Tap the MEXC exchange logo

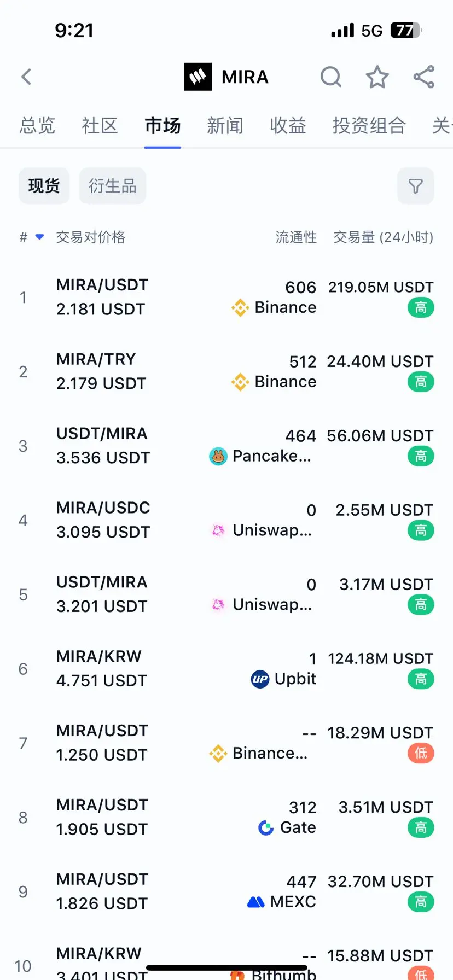pos(256,902)
